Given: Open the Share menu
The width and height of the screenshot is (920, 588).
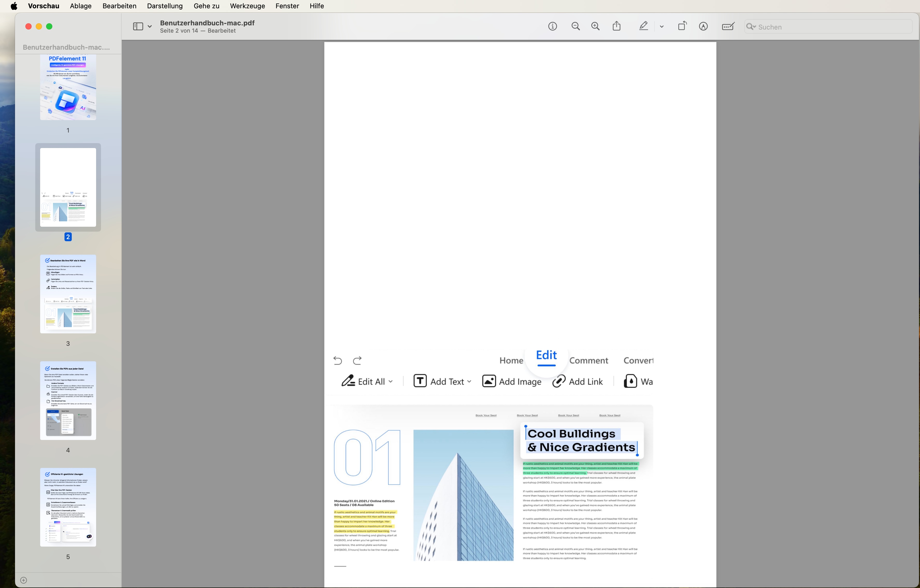Looking at the screenshot, I should (617, 26).
